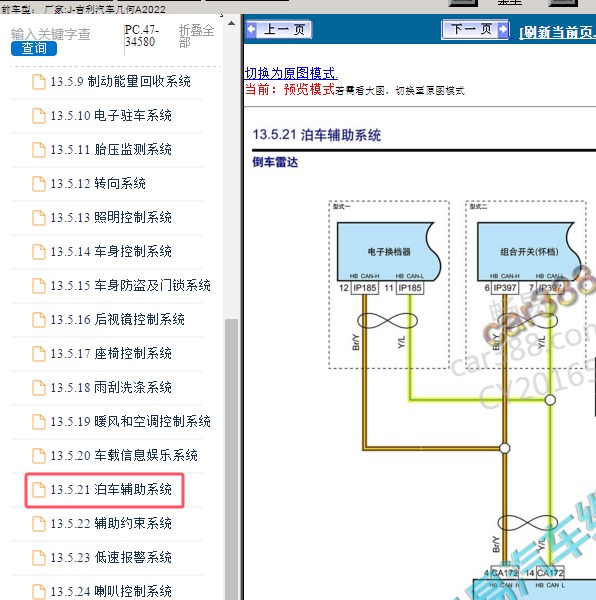Image resolution: width=596 pixels, height=600 pixels.
Task: Open 13.5.19 暖风和空调控制系统
Action: [x=130, y=422]
